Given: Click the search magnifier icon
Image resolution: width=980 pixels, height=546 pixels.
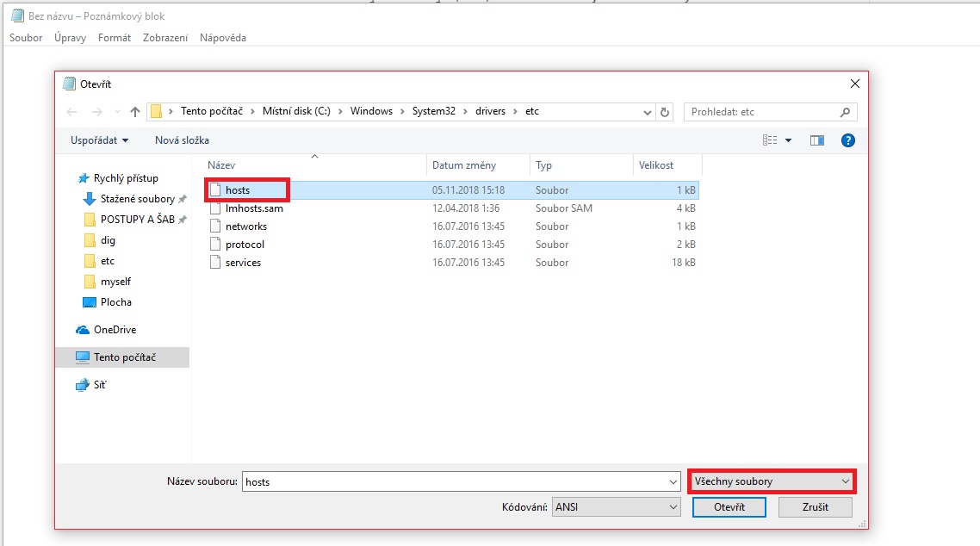Looking at the screenshot, I should point(846,112).
